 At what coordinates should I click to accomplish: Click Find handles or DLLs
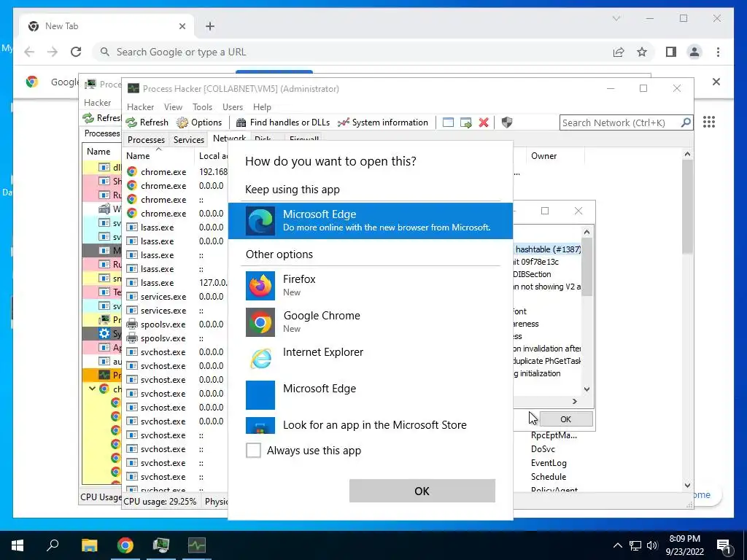[x=283, y=122]
